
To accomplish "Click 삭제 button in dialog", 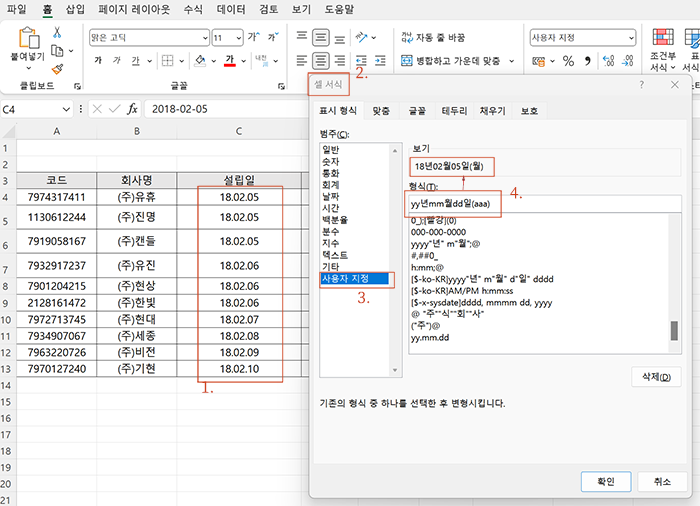I will (656, 377).
